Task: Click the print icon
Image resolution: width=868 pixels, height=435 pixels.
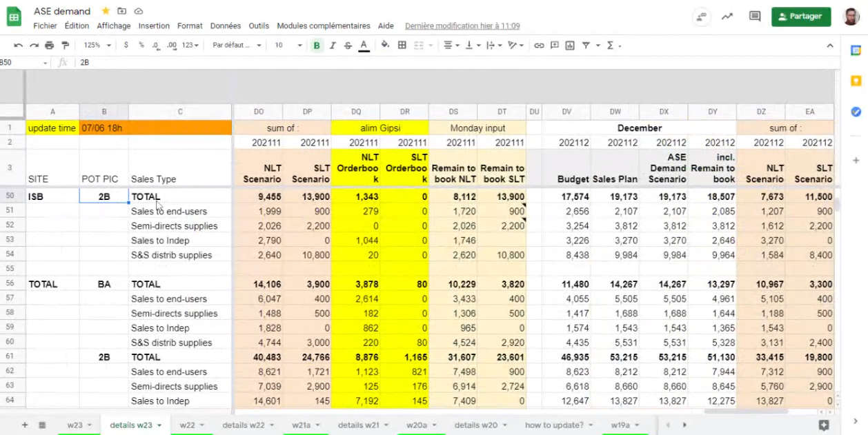Action: tap(49, 45)
